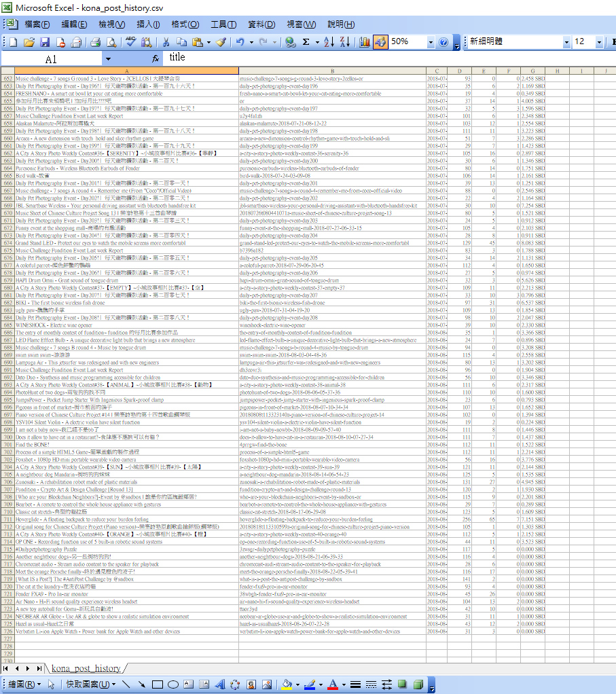Open the Chart Wizard icon
Screen dimensions: 616x694
364,42
